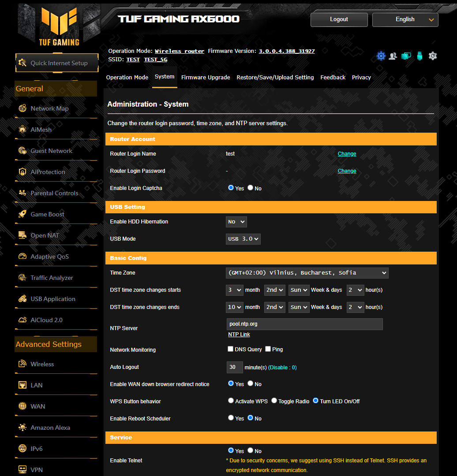Open the AiMesh sidebar icon
Image resolution: width=457 pixels, height=476 pixels.
pyautogui.click(x=22, y=130)
